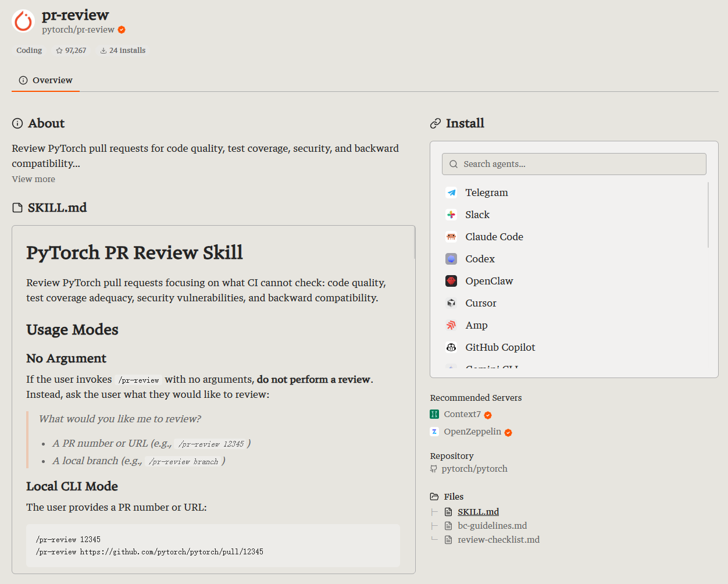Image resolution: width=728 pixels, height=584 pixels.
Task: Click the link icon next to Install
Action: tap(436, 123)
